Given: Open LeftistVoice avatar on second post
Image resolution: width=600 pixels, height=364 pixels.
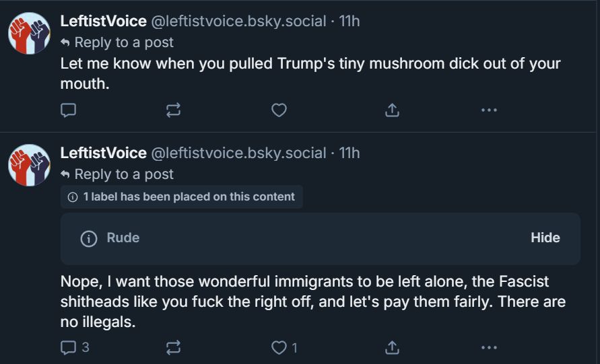Looking at the screenshot, I should click(29, 165).
